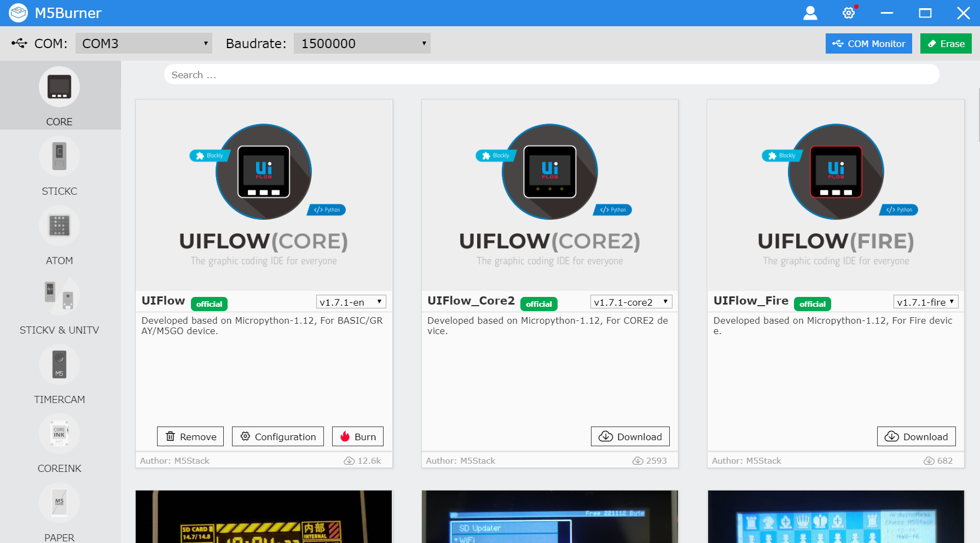Open settings gear in title bar

(x=849, y=13)
